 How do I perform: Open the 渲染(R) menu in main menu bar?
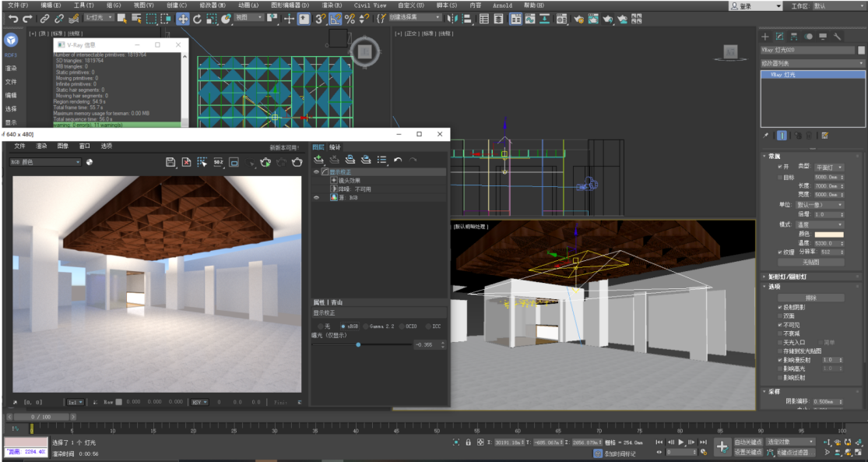pyautogui.click(x=333, y=5)
